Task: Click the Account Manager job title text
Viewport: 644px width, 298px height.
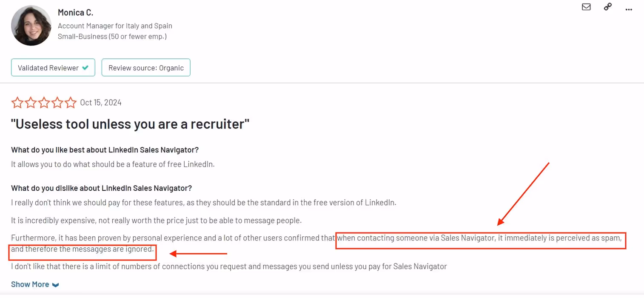Action: (x=115, y=26)
